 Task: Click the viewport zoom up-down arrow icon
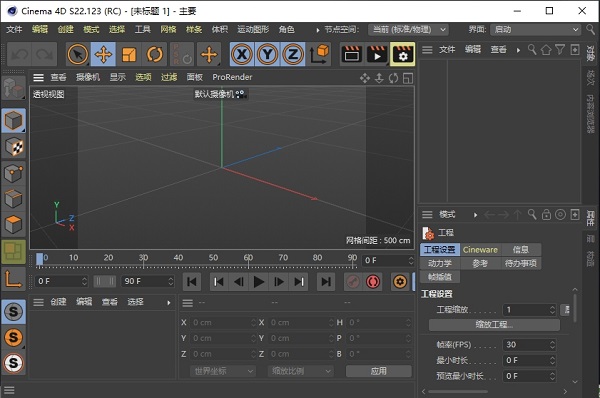[379, 78]
